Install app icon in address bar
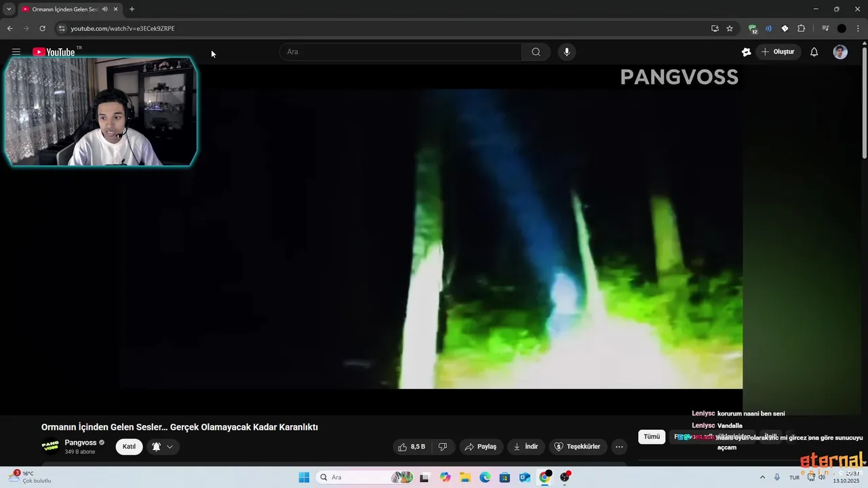This screenshot has height=488, width=868. (x=715, y=28)
